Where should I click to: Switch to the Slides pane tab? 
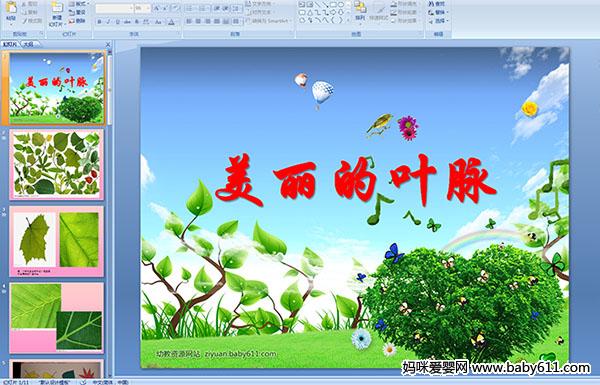tap(10, 44)
